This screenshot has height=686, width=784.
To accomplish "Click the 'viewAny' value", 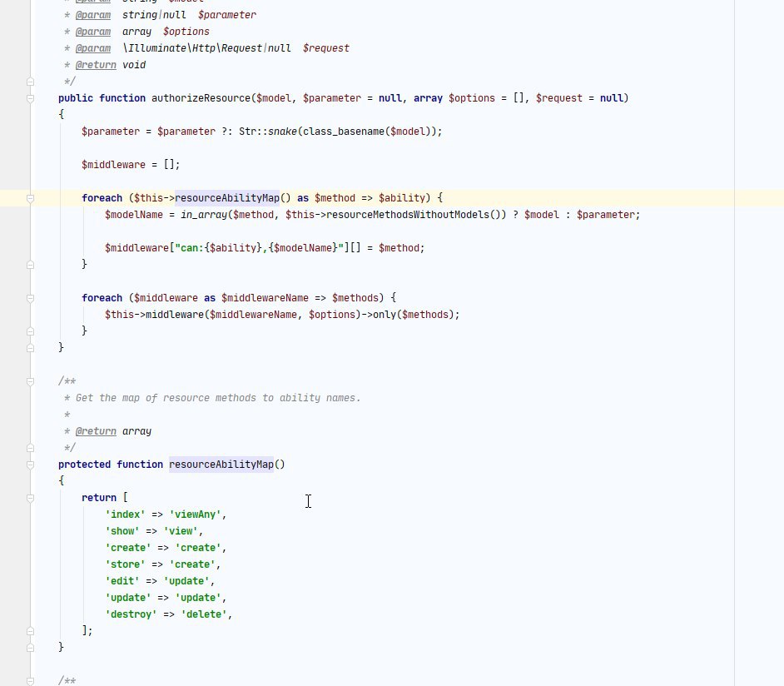I will (x=195, y=514).
